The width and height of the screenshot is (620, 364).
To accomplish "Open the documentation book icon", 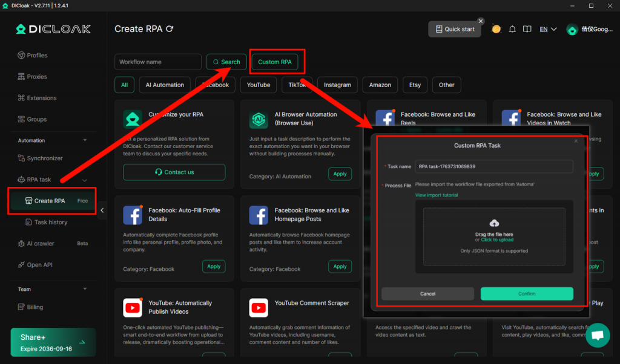I will tap(527, 29).
